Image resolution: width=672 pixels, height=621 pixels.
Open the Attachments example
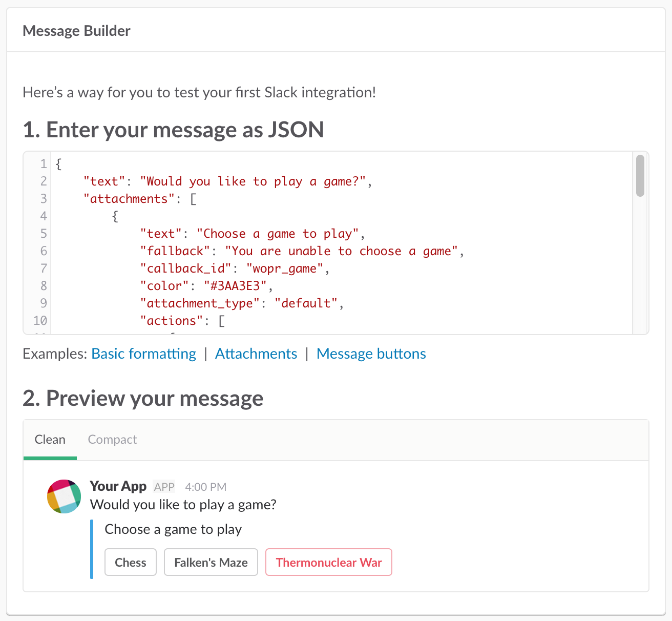coord(256,354)
